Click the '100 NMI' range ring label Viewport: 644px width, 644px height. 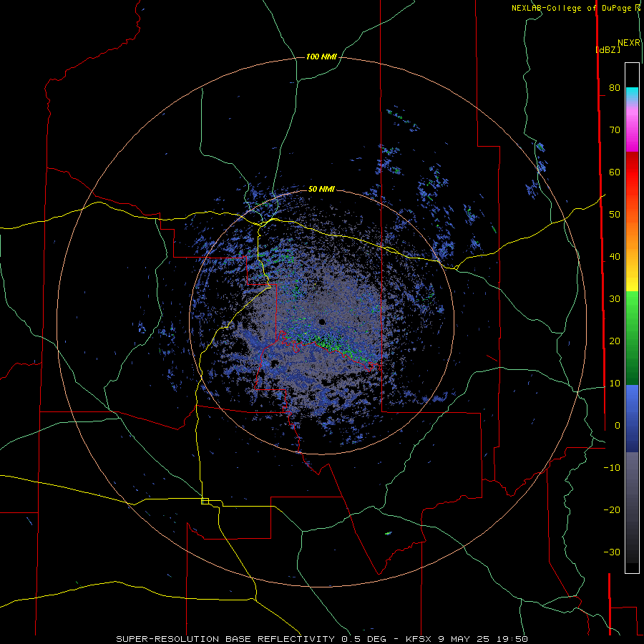click(321, 57)
